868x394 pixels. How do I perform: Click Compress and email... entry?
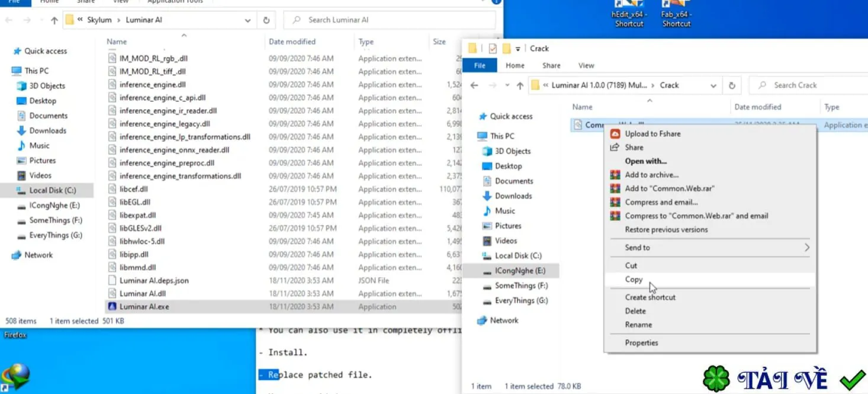click(x=661, y=202)
